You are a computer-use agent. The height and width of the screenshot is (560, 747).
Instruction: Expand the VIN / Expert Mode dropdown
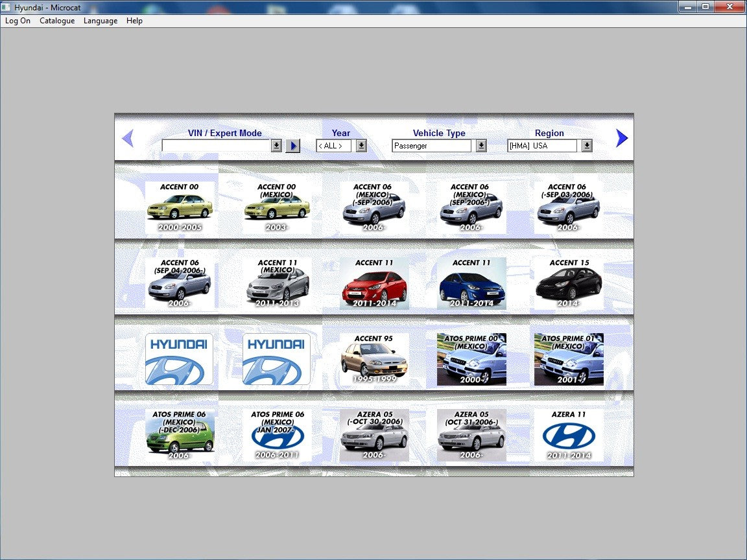(x=276, y=146)
